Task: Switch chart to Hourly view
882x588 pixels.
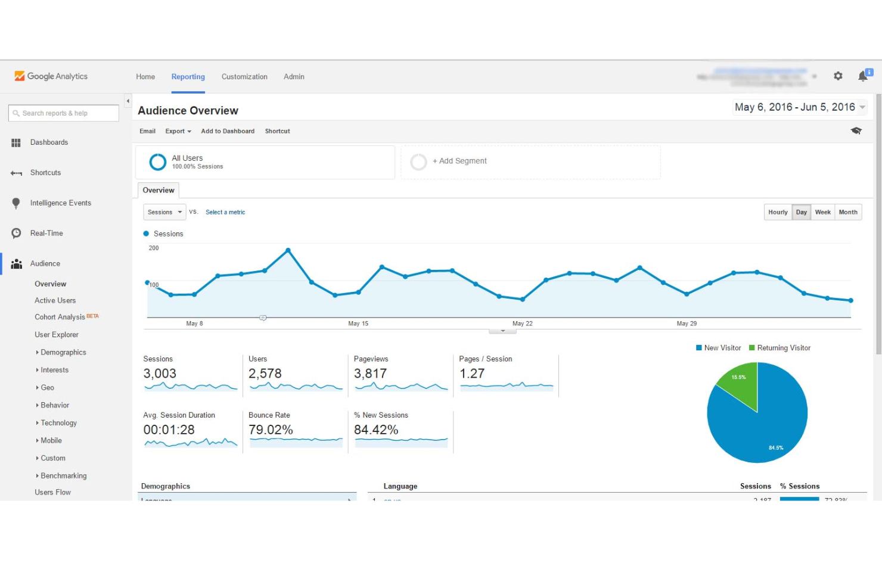Action: 778,212
